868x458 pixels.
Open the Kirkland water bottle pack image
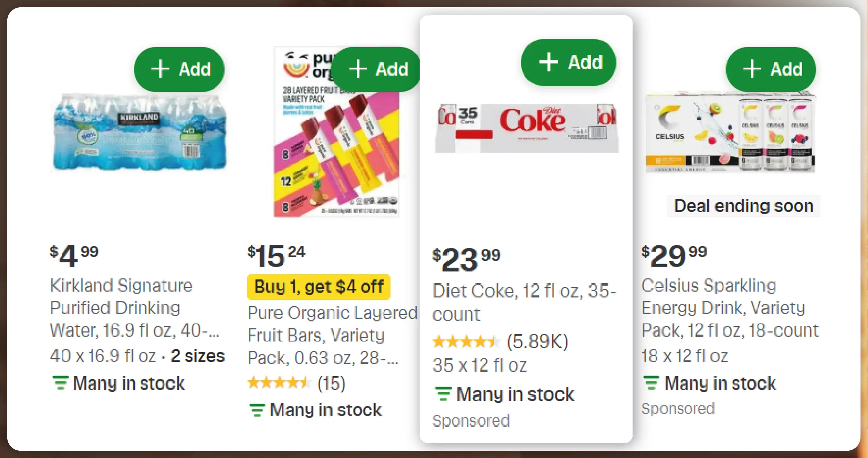click(139, 133)
